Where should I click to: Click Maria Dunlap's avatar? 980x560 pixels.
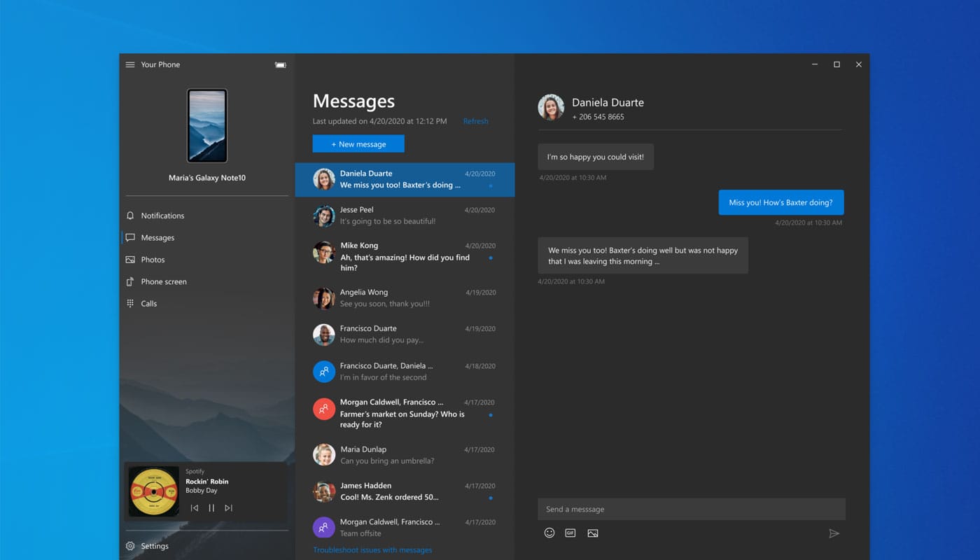[323, 455]
